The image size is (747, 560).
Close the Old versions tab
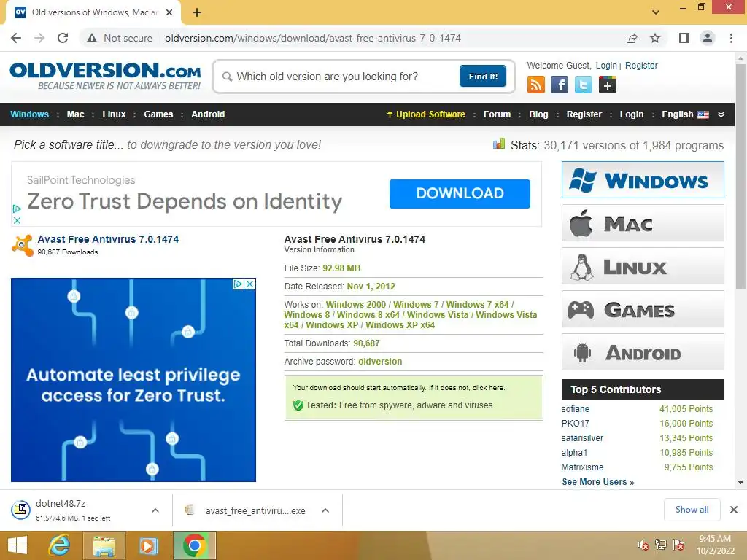(169, 12)
